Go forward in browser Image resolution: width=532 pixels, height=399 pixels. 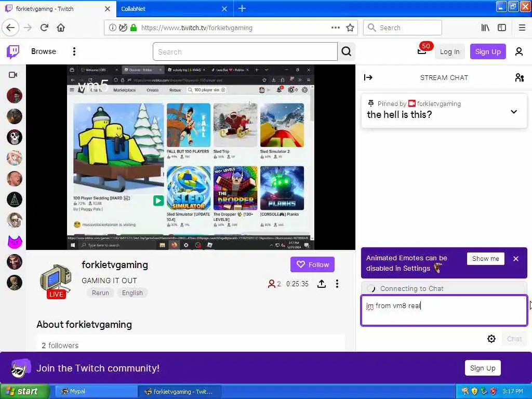coord(28,28)
